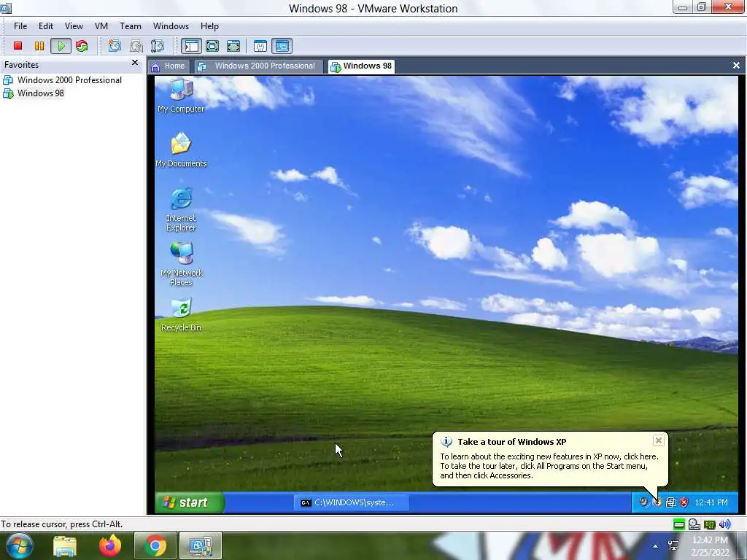Toggle the console view toolbar icon
The image size is (747, 560).
282,46
